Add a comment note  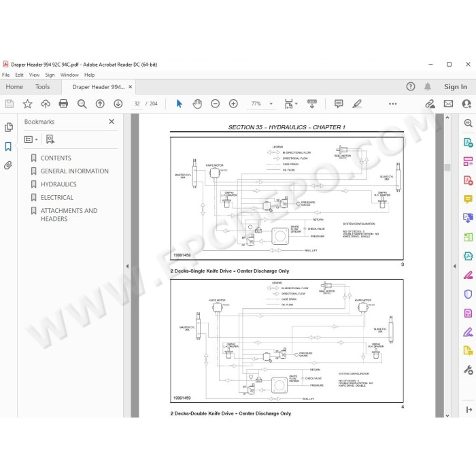click(339, 104)
